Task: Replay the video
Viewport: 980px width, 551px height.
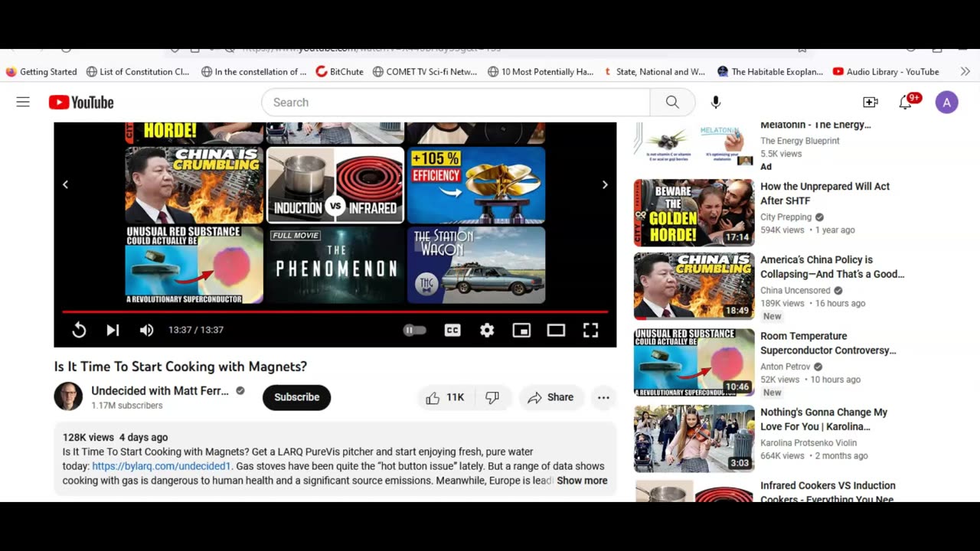Action: 79,330
